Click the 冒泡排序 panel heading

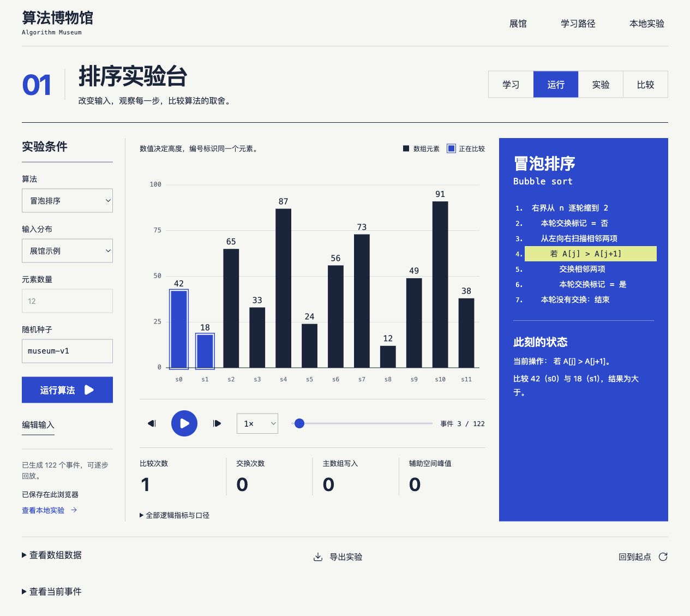click(544, 163)
